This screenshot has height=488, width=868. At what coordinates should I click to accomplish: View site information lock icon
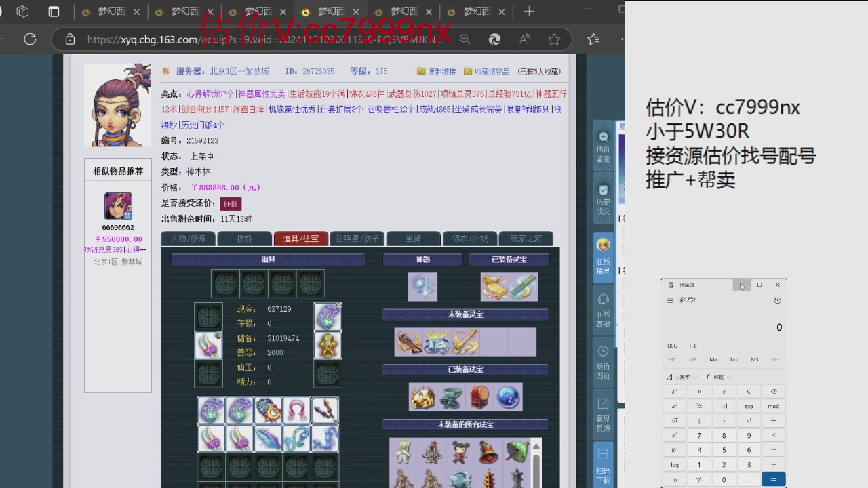70,39
